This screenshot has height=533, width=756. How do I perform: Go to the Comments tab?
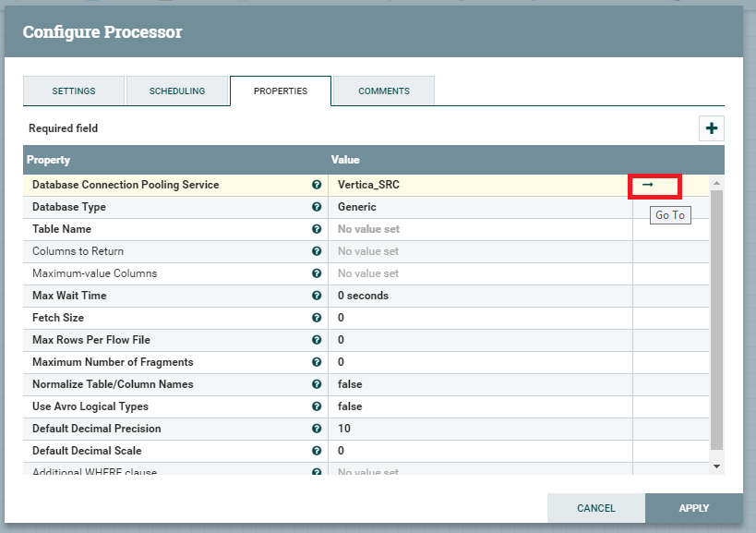point(384,91)
